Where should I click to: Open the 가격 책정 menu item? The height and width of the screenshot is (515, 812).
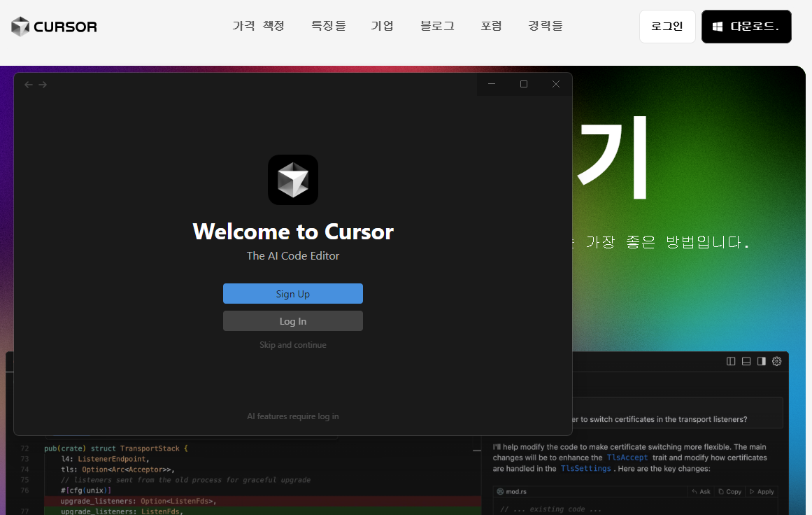(x=258, y=26)
